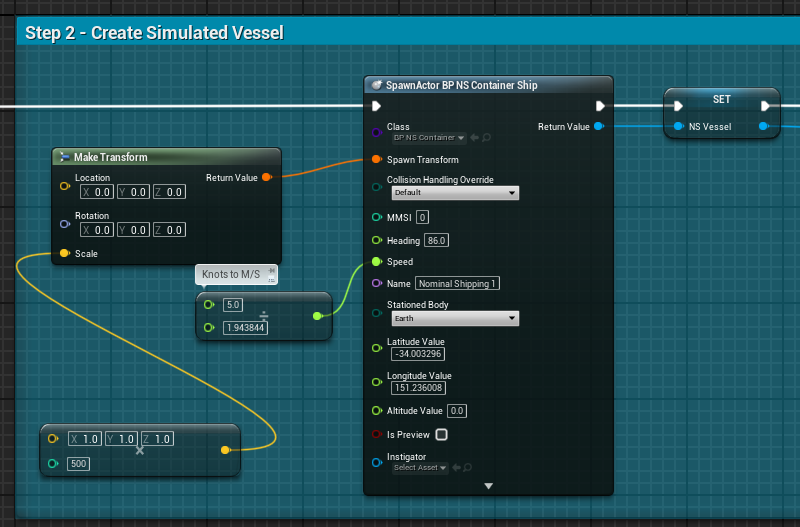Expand SpawnActor node advanced pins arrow
Viewport: 800px width, 527px height.
488,486
